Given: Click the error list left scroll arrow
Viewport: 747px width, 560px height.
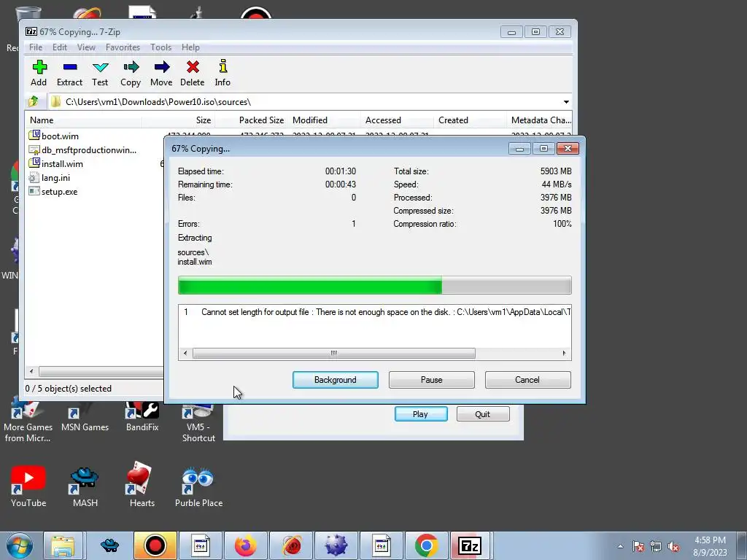Looking at the screenshot, I should click(x=185, y=354).
